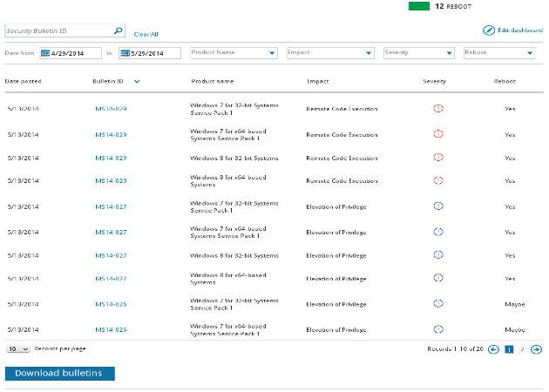Focus the Security Bulletin ID search field

58,30
